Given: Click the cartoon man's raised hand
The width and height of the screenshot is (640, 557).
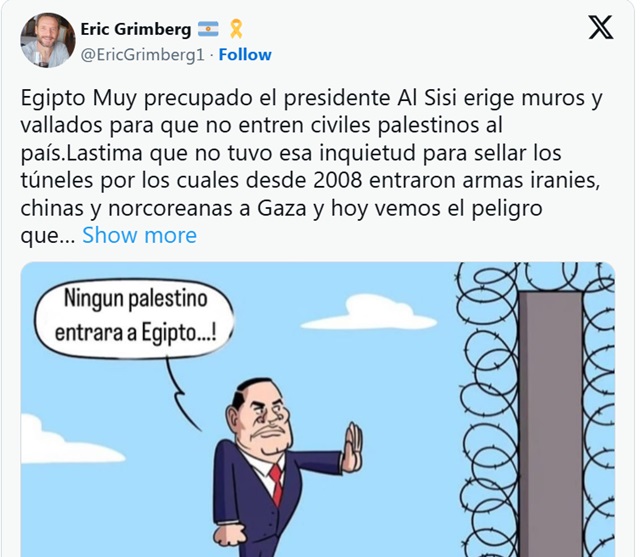Looking at the screenshot, I should tap(352, 447).
